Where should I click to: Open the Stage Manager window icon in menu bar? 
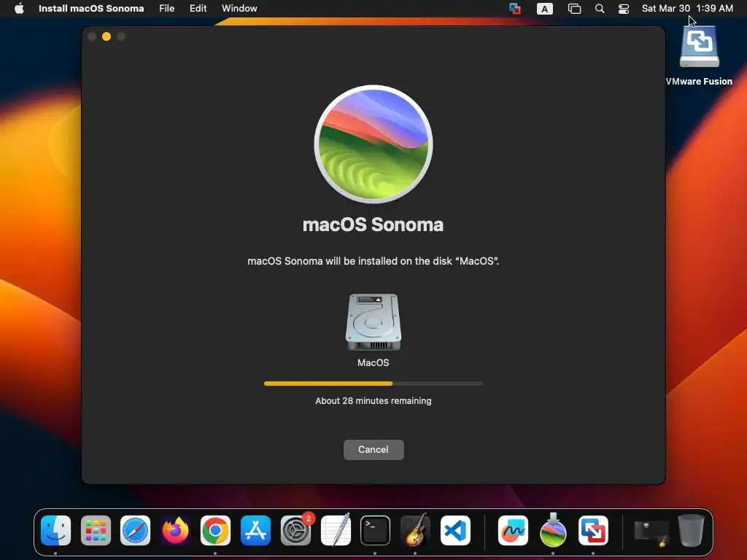click(575, 9)
